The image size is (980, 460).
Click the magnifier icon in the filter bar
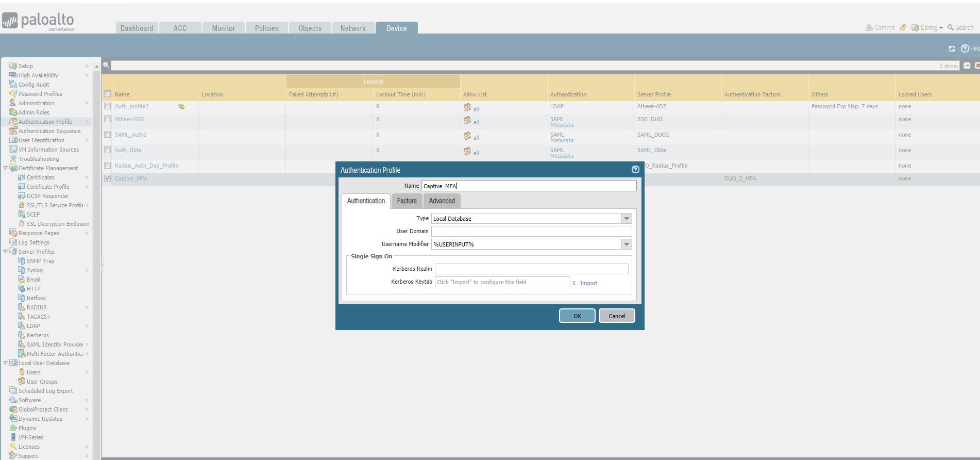(x=106, y=65)
